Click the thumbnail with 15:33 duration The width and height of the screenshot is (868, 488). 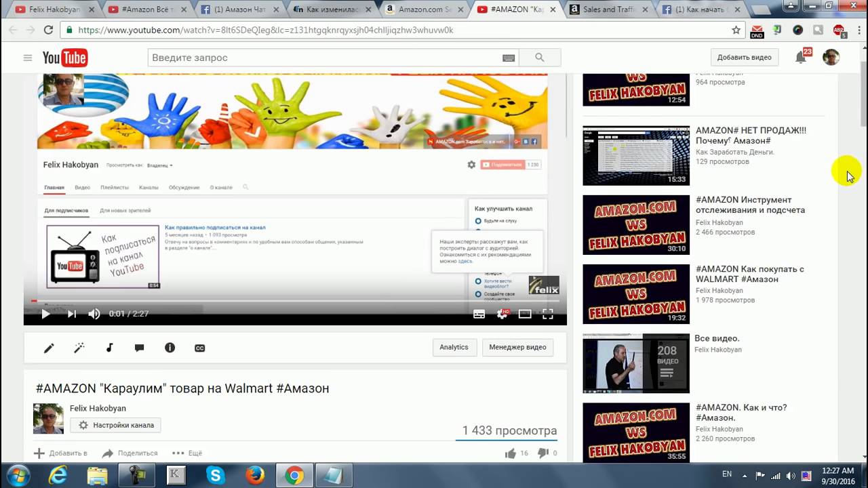point(636,155)
